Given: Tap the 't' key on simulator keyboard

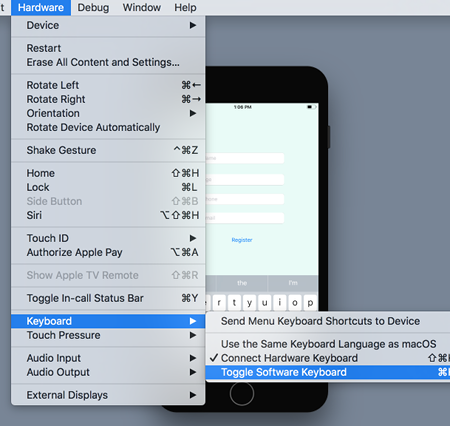Looking at the screenshot, I should (x=234, y=303).
